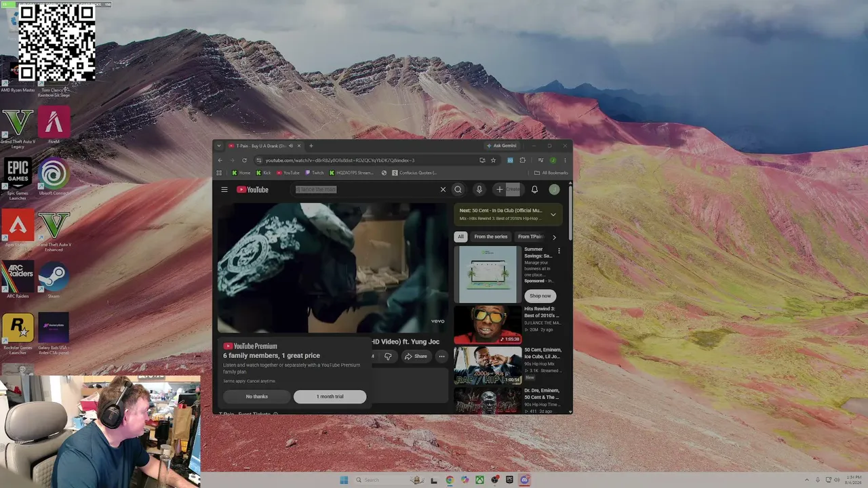Open the Twitch bookmark
Viewport: 868px width, 488px height.
(x=315, y=173)
